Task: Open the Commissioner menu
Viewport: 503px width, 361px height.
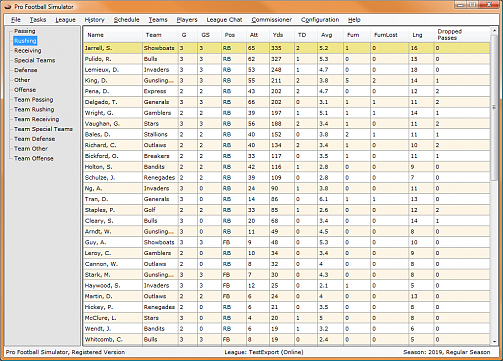Action: point(271,20)
